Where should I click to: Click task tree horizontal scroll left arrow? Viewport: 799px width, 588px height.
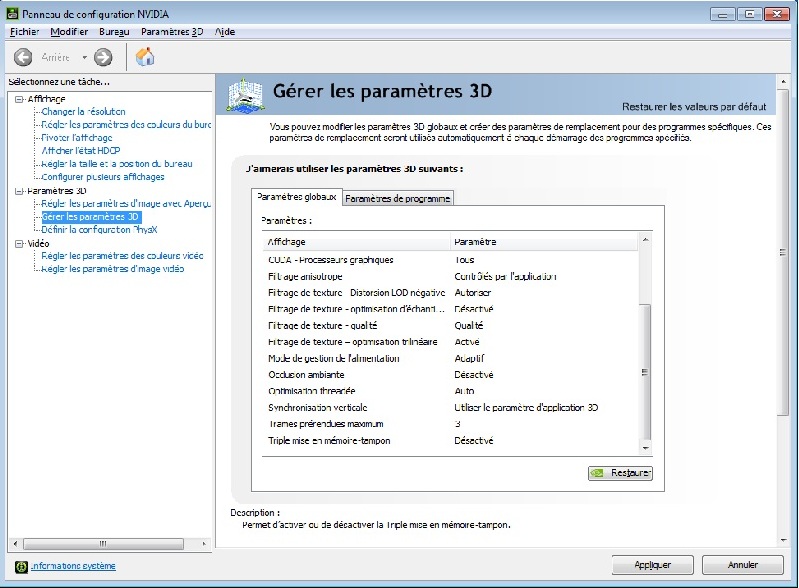(15, 544)
